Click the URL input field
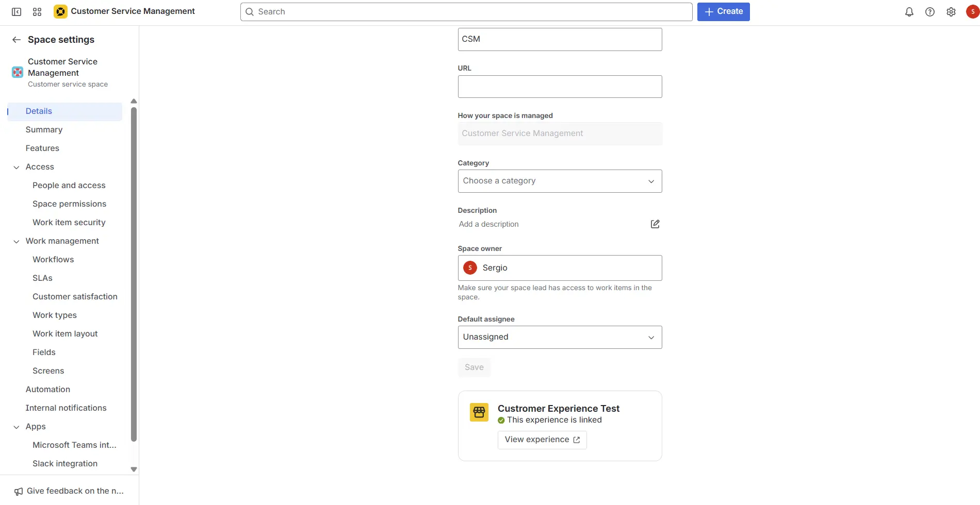980x505 pixels. click(x=559, y=87)
